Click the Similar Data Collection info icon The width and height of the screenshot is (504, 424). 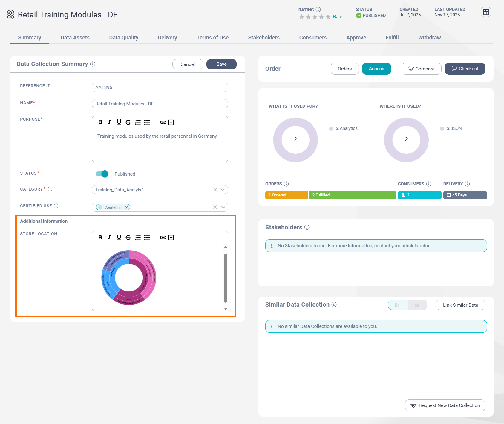pos(334,305)
